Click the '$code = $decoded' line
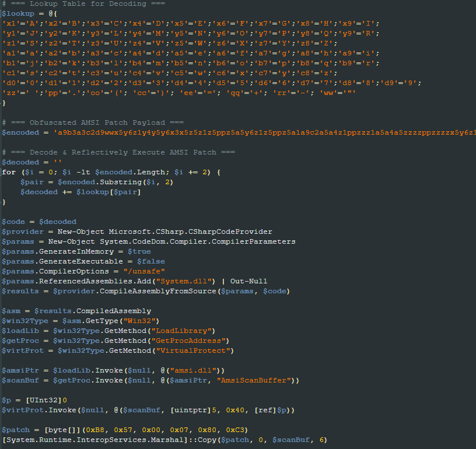The image size is (476, 449). pos(39,222)
